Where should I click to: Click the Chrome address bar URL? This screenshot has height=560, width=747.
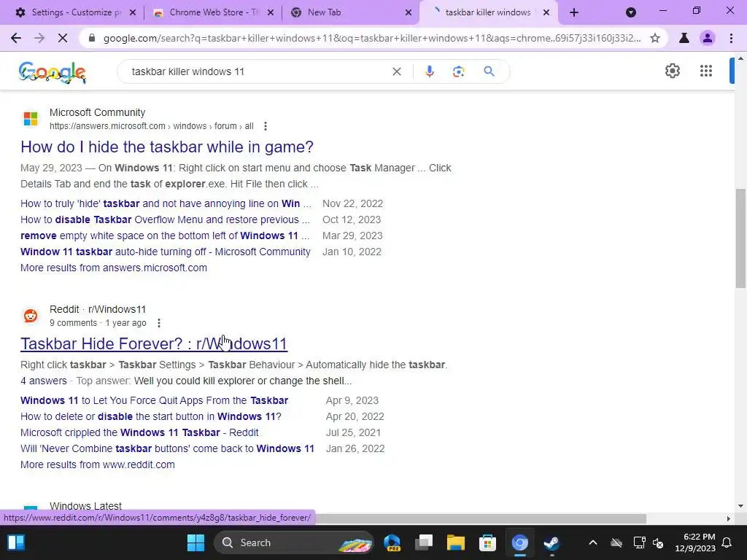click(372, 38)
